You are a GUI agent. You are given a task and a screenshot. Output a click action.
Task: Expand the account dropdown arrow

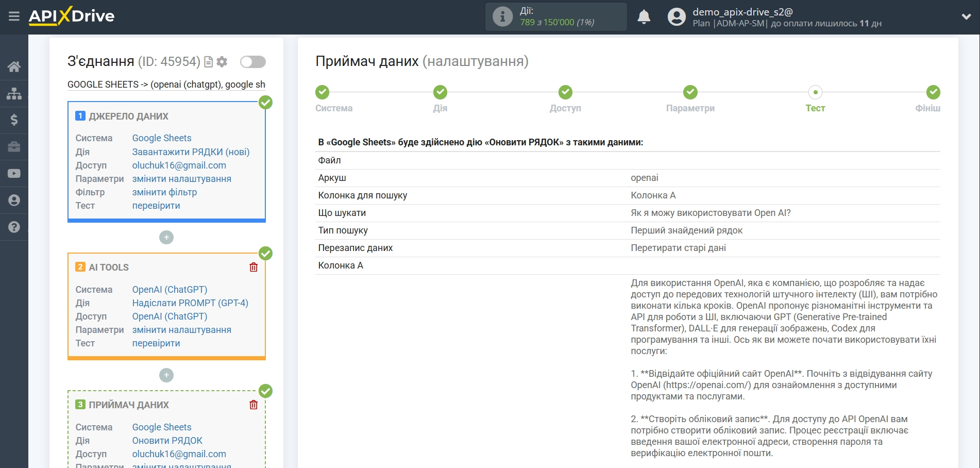[967, 17]
